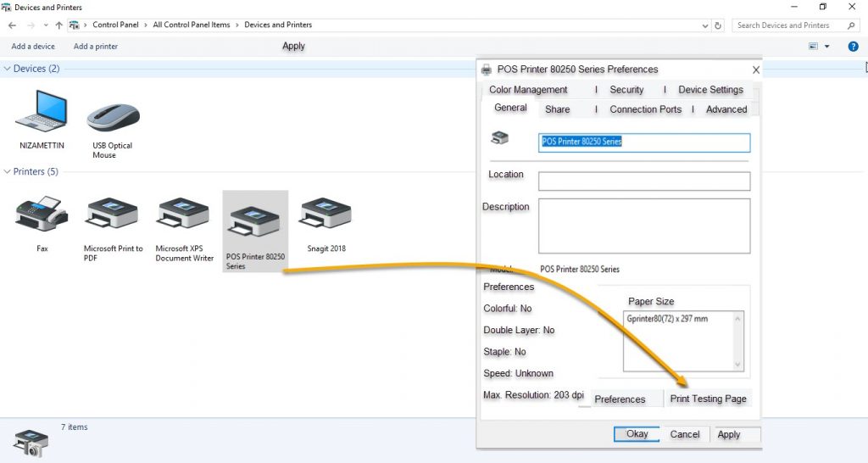The width and height of the screenshot is (868, 463).
Task: Click the view options icon
Action: coord(813,47)
